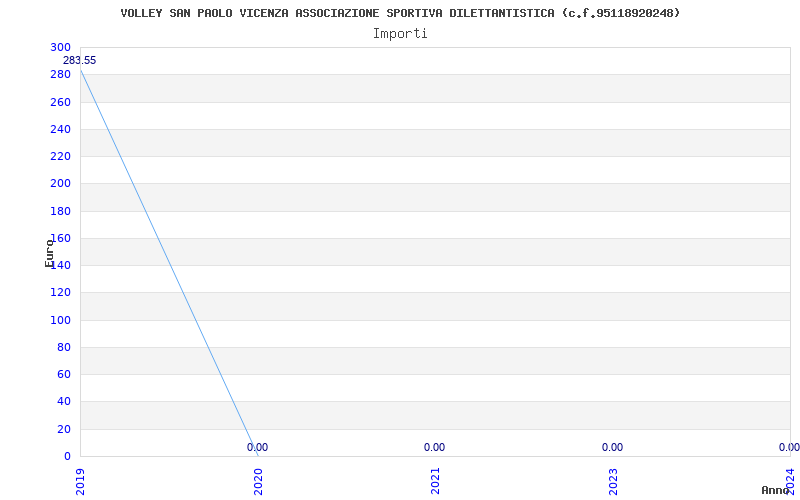
Task: Click the 180 y-axis tick label
Action: [x=60, y=211]
